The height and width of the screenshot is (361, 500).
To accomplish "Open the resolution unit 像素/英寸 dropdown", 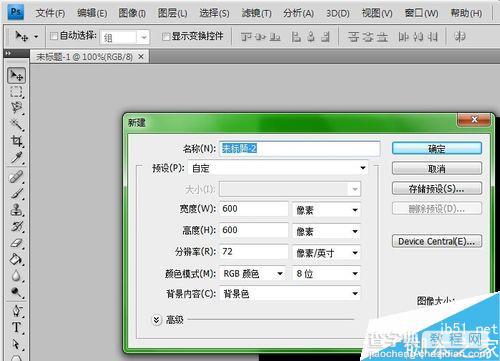I will point(326,253).
